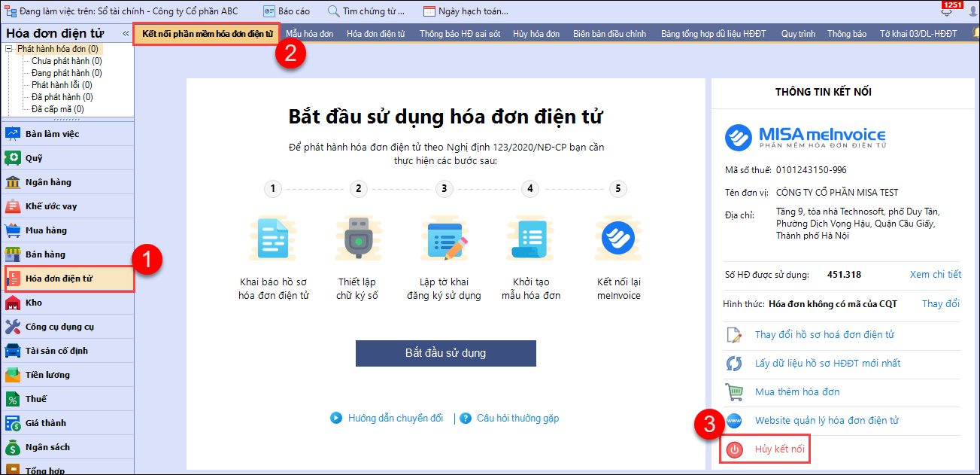Viewport: 980px width, 475px height.
Task: Collapse the Hóa đơn điện tử sidebar panel
Action: (x=126, y=34)
